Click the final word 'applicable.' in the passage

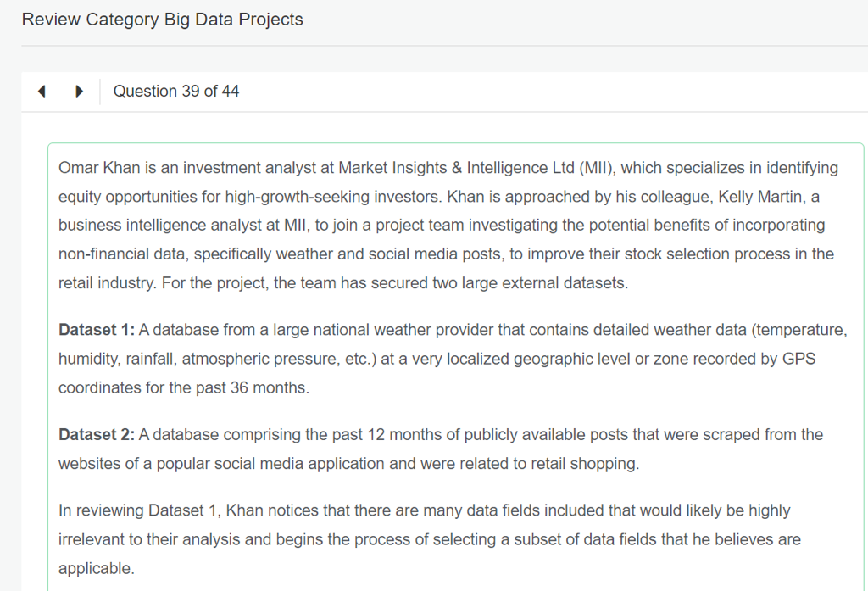(96, 568)
